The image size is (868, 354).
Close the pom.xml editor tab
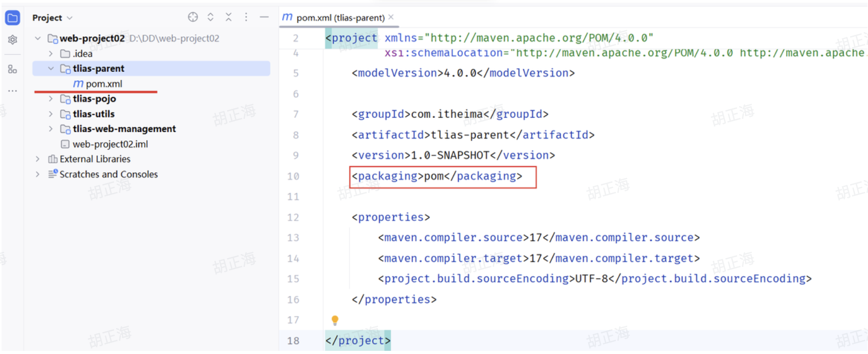(x=391, y=17)
